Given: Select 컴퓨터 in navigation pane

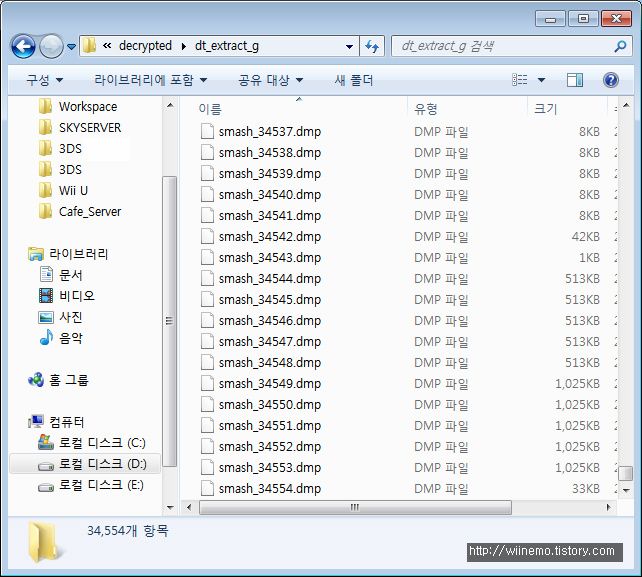Looking at the screenshot, I should (56, 422).
